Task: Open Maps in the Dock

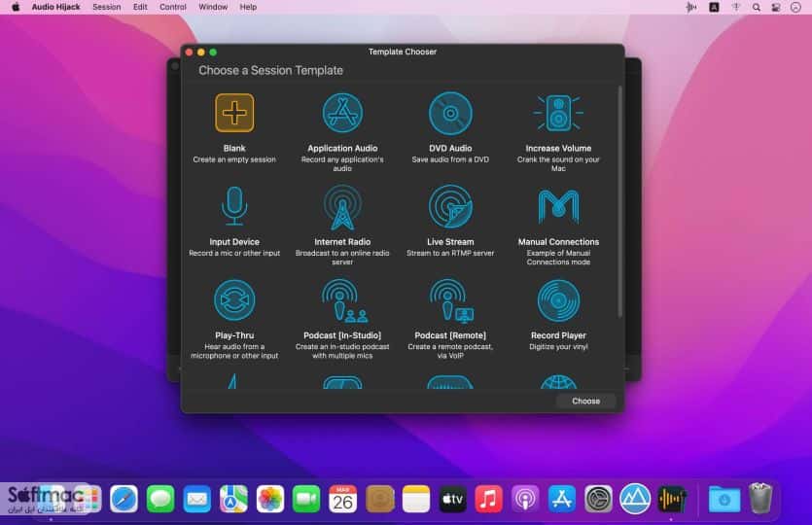Action: pos(233,499)
